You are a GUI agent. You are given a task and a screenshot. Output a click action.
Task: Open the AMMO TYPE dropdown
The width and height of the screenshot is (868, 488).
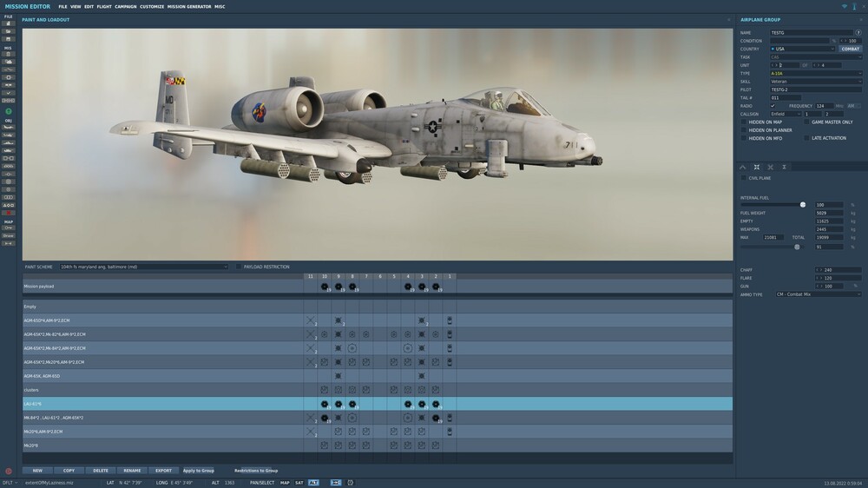click(x=819, y=294)
